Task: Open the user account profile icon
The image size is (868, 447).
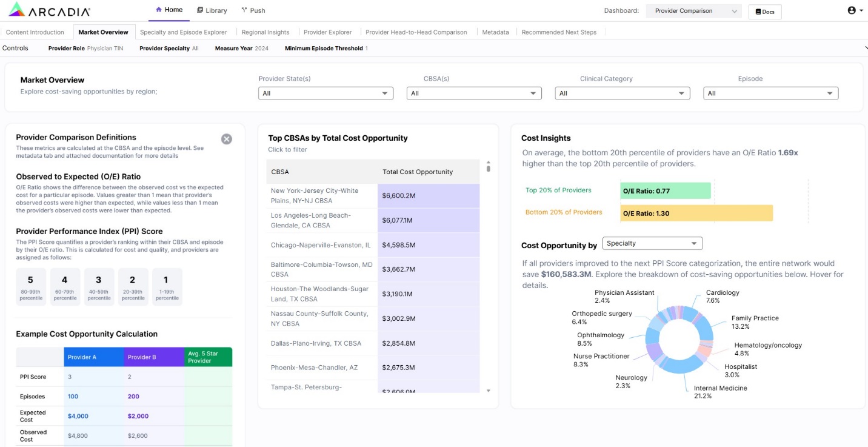Action: [x=852, y=10]
